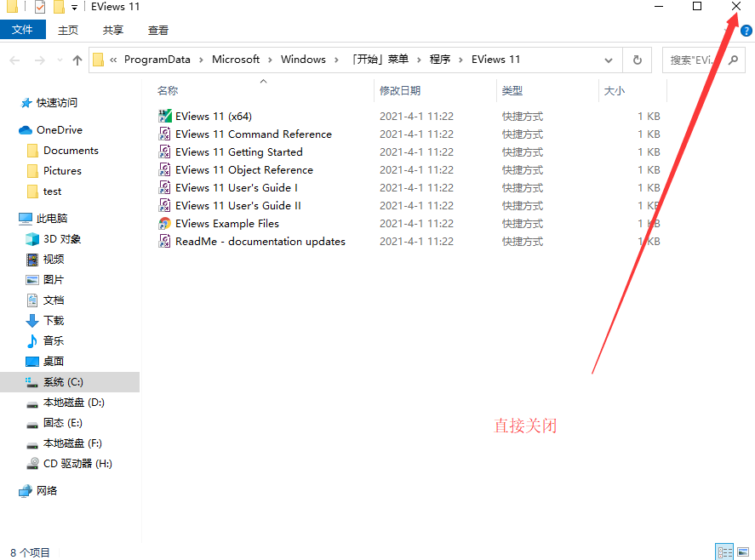This screenshot has height=560, width=755.
Task: Click properties icon in quick access toolbar
Action: coord(40,7)
